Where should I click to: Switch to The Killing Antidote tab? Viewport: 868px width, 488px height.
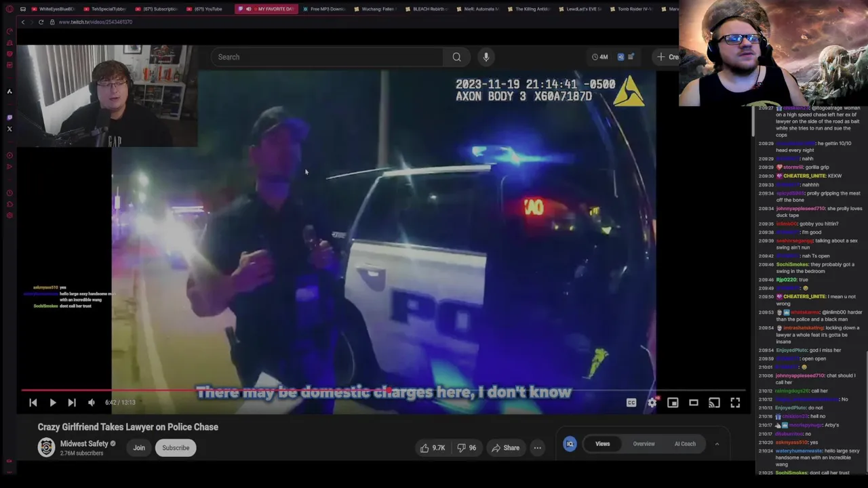click(528, 9)
